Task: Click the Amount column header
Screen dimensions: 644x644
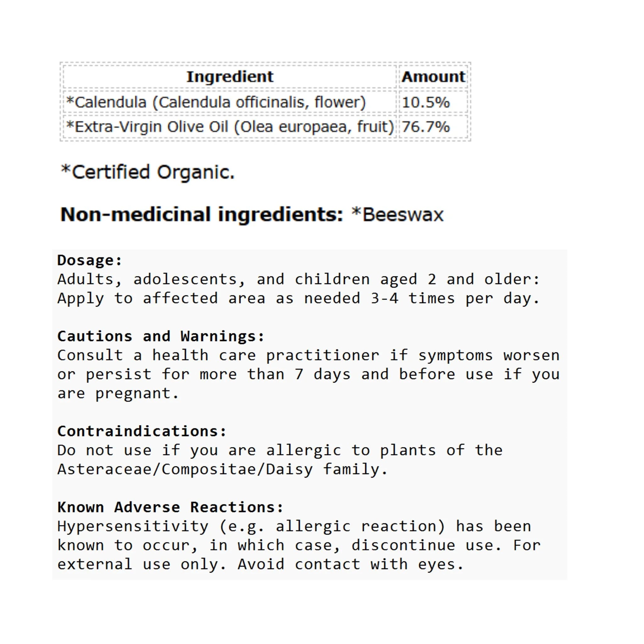Action: click(x=433, y=77)
